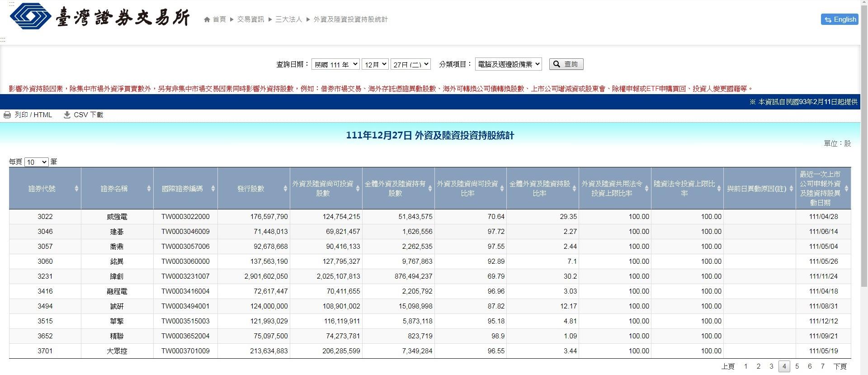The height and width of the screenshot is (375, 868).
Task: Open 三大法人 breadcrumb link
Action: point(288,19)
